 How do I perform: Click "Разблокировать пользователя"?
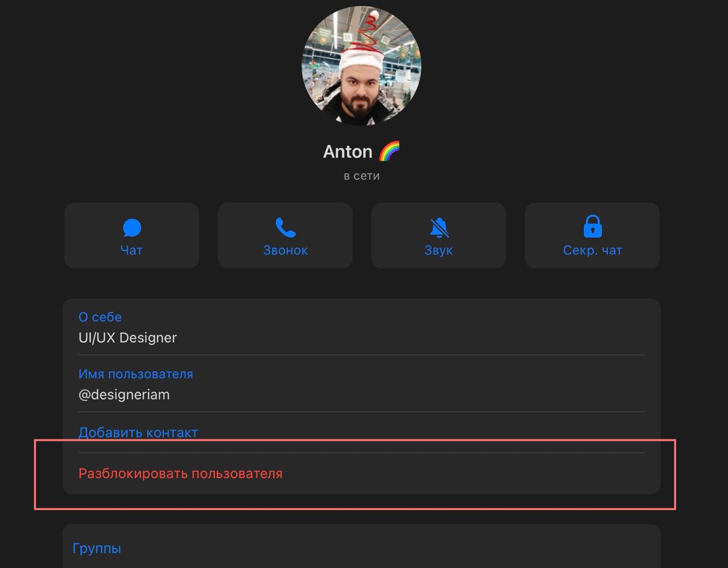point(180,474)
